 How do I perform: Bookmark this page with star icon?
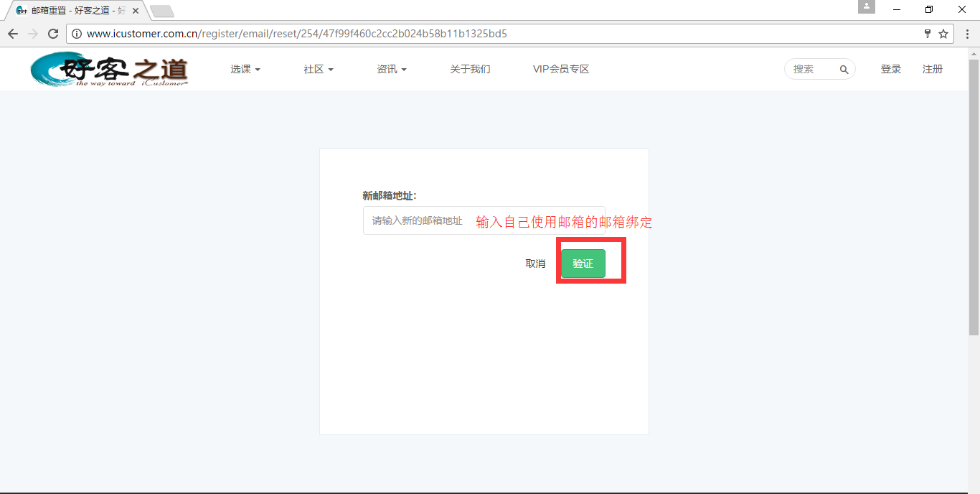[x=943, y=34]
